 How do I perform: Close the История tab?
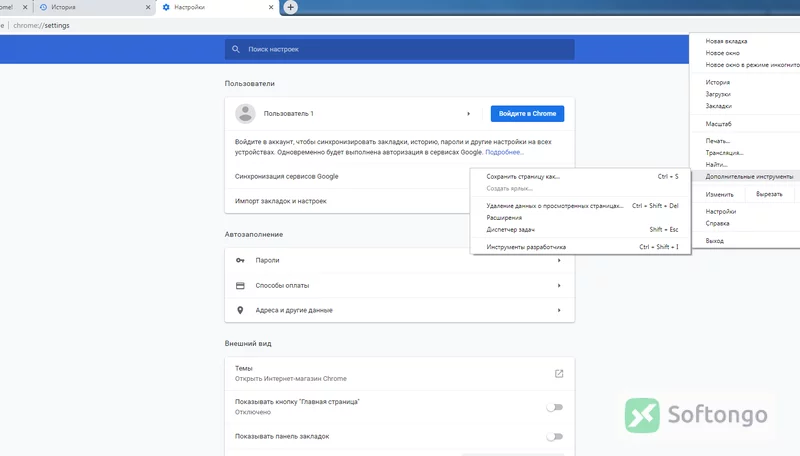click(x=148, y=7)
